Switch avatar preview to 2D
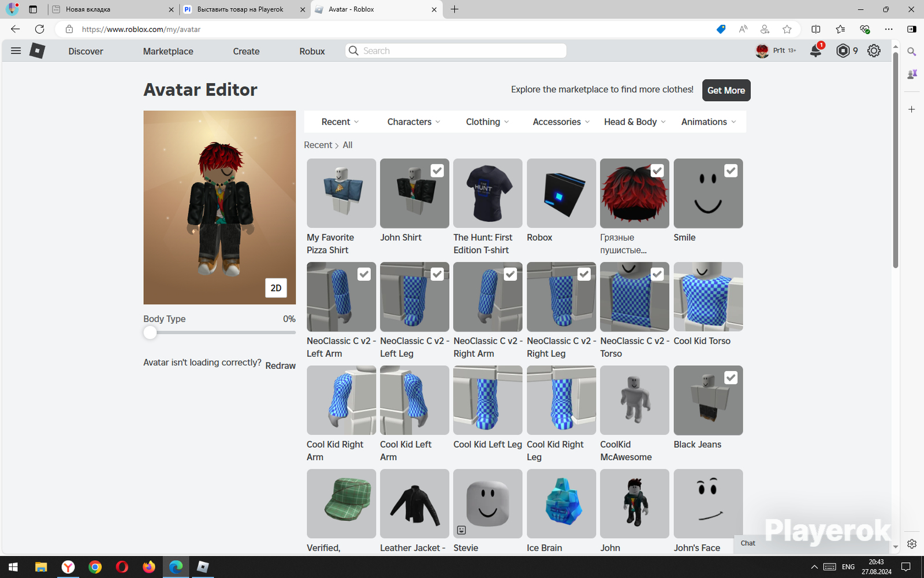Viewport: 924px width, 578px height. 276,288
